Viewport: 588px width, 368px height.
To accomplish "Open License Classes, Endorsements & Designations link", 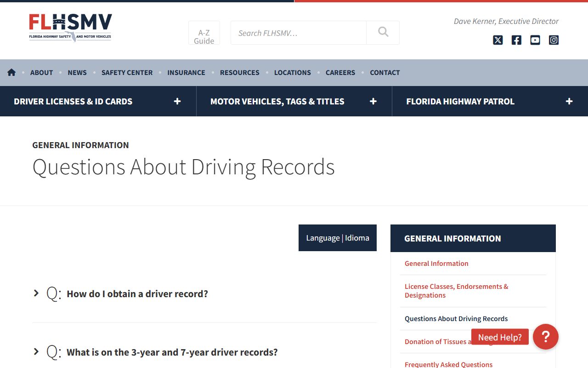I will click(457, 291).
